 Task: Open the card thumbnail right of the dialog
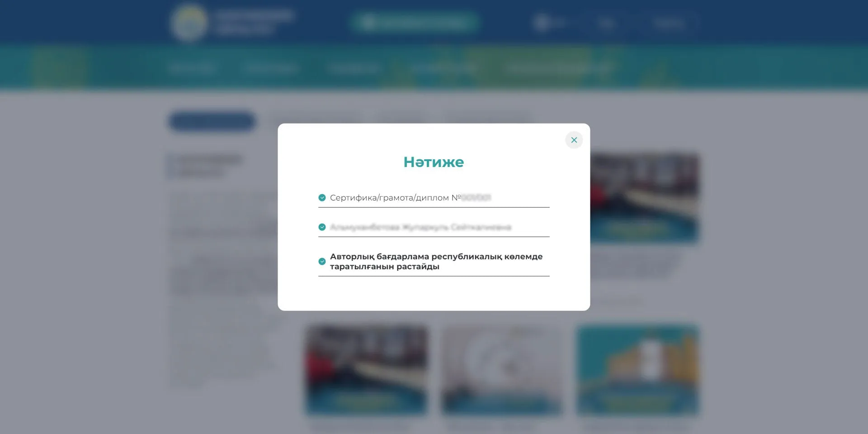click(x=644, y=198)
